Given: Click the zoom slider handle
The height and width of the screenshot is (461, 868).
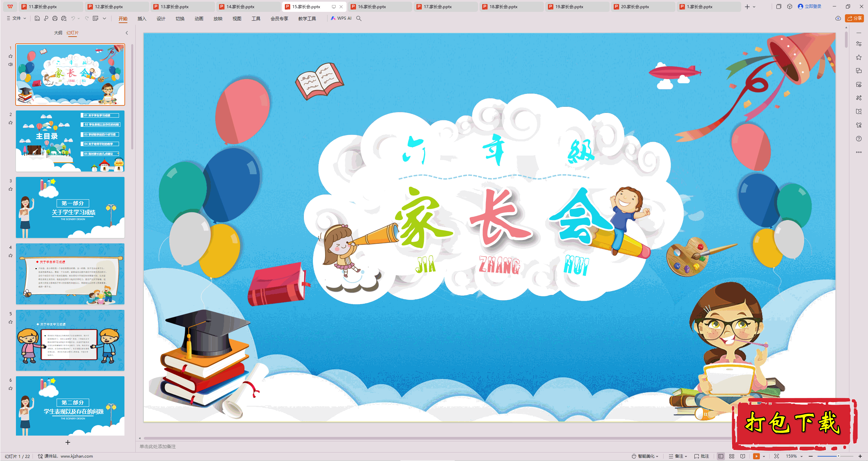Looking at the screenshot, I should click(x=838, y=456).
